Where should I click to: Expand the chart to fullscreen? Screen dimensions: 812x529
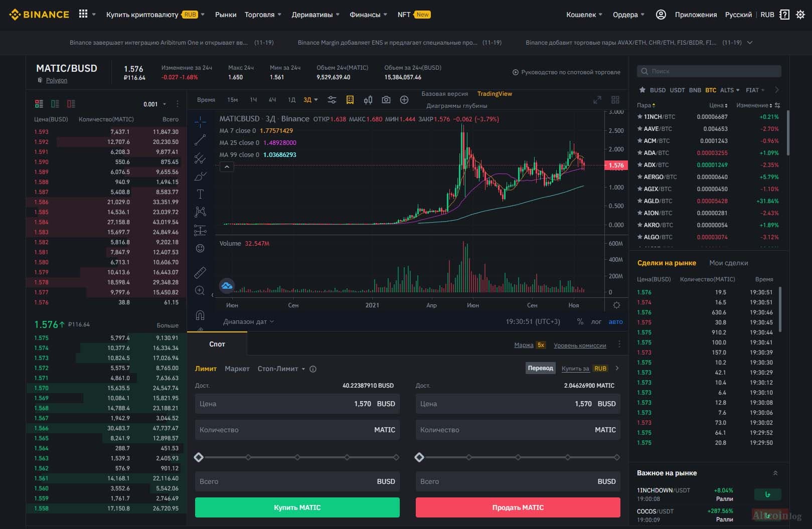tap(597, 100)
